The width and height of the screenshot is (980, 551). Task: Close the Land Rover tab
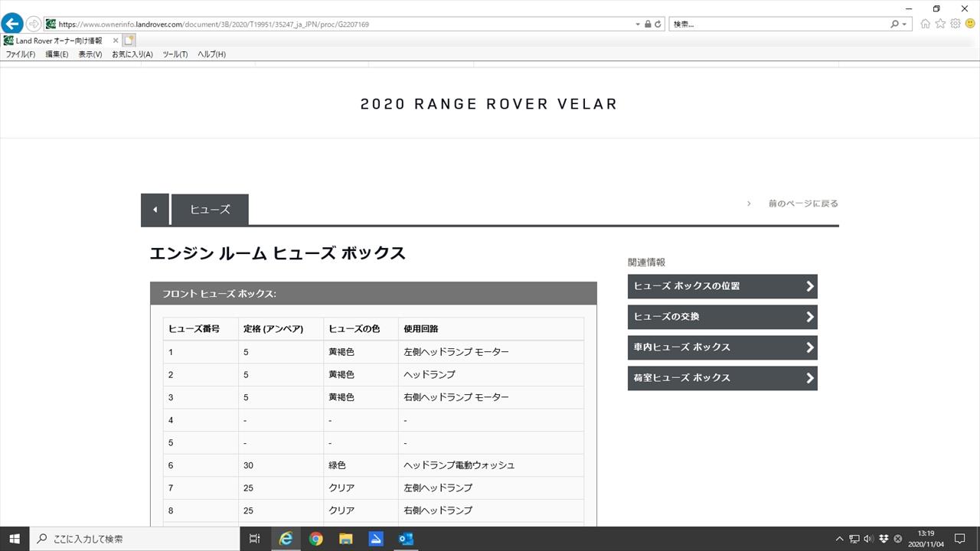pos(116,41)
